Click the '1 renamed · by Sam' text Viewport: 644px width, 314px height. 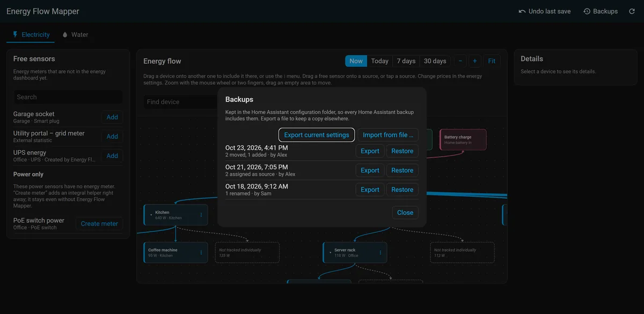(248, 194)
